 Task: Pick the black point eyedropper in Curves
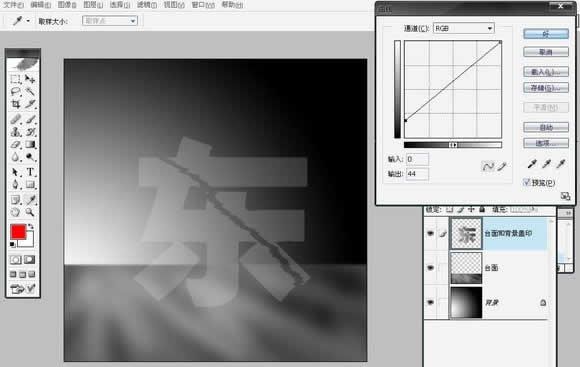pos(532,164)
